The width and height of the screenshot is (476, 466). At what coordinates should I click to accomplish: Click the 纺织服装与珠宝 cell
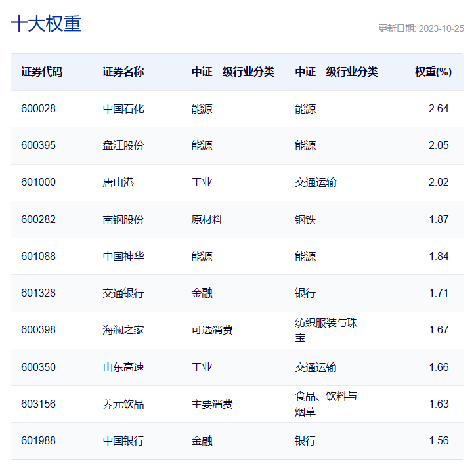click(326, 330)
